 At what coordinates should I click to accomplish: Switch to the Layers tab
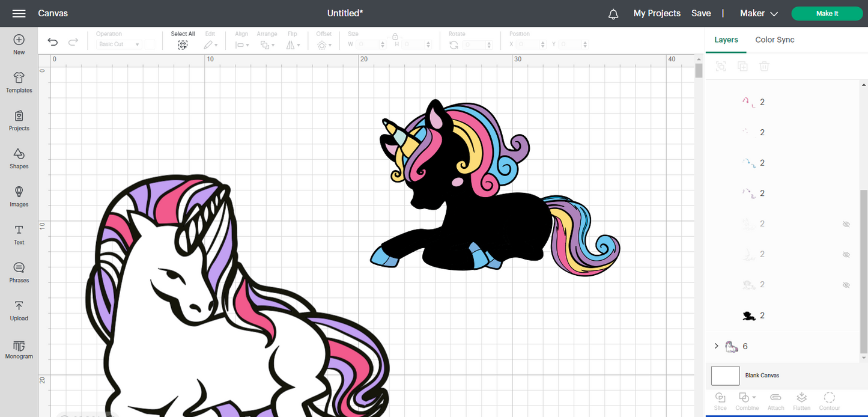[726, 40]
